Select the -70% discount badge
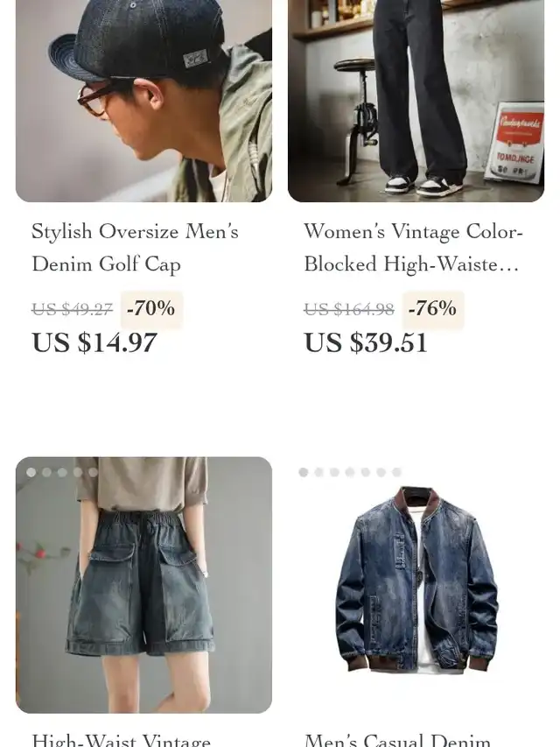The image size is (560, 747). [x=151, y=309]
